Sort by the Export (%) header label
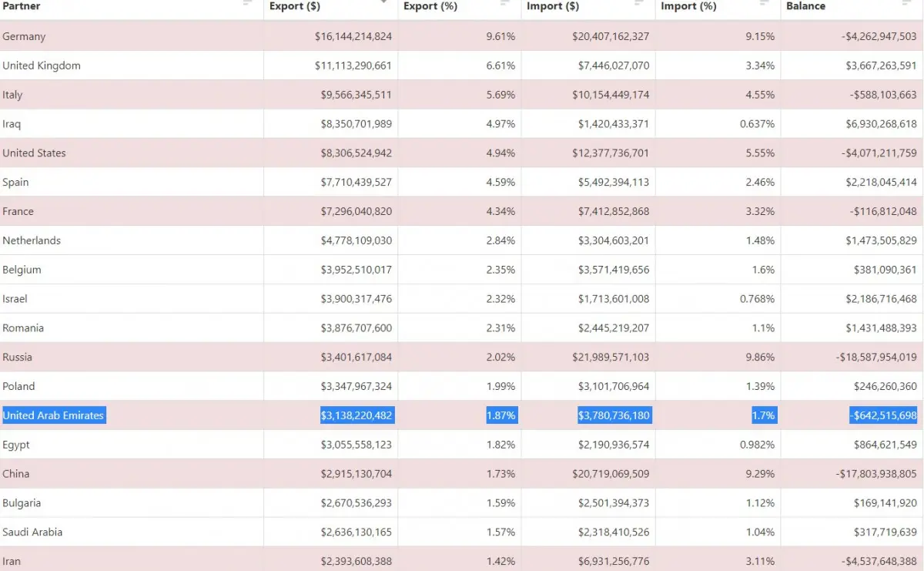924x571 pixels. point(430,6)
